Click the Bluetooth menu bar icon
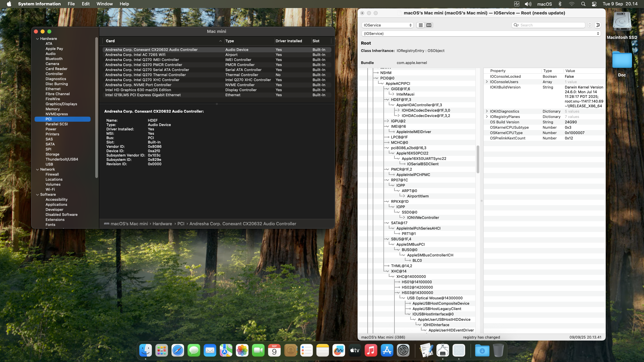This screenshot has width=644, height=362. [x=560, y=4]
